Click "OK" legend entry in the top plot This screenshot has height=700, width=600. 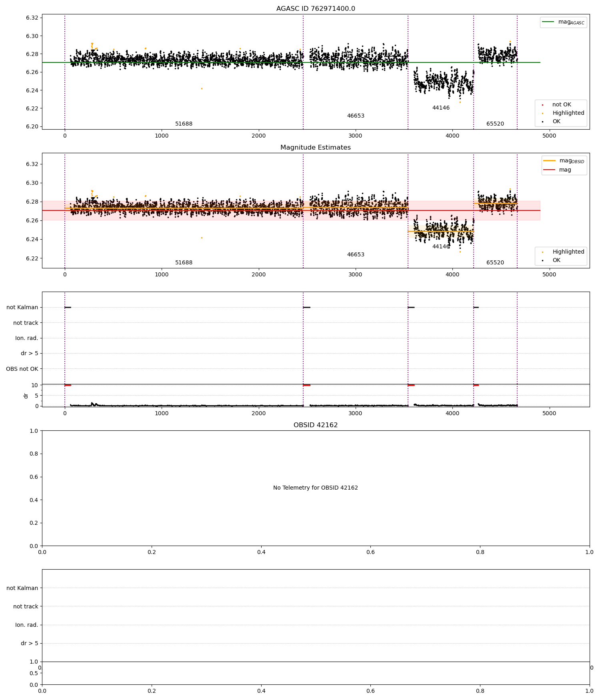pos(551,122)
